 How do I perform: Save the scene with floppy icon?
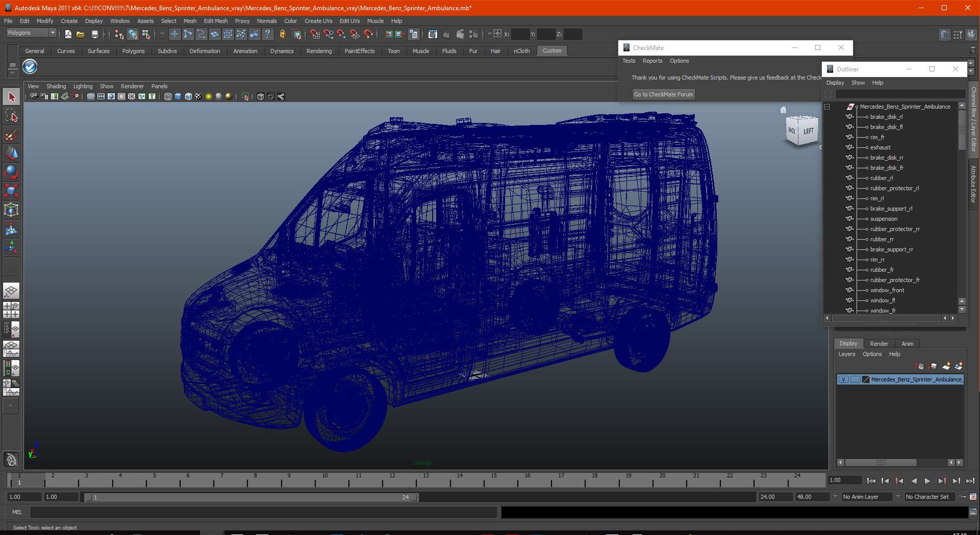[94, 34]
